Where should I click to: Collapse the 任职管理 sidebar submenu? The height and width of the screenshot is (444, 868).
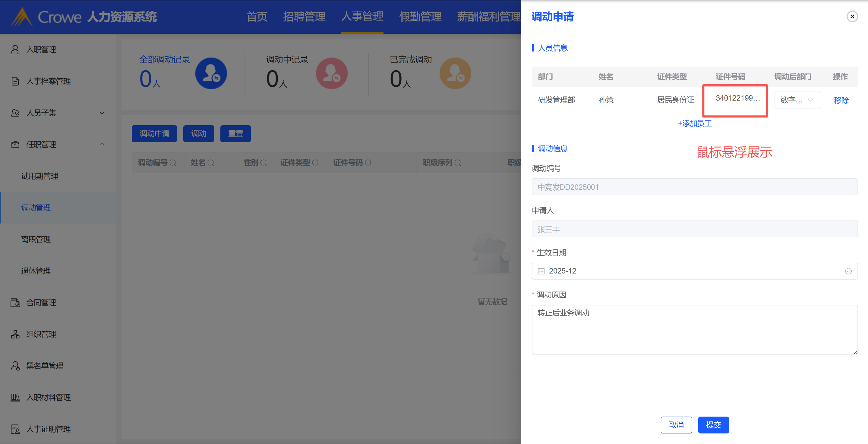point(102,144)
